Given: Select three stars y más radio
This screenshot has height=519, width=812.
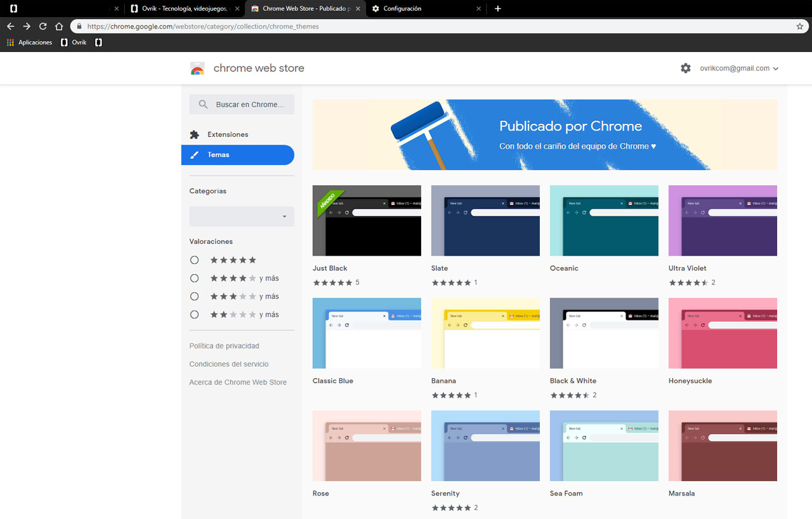Looking at the screenshot, I should (194, 296).
